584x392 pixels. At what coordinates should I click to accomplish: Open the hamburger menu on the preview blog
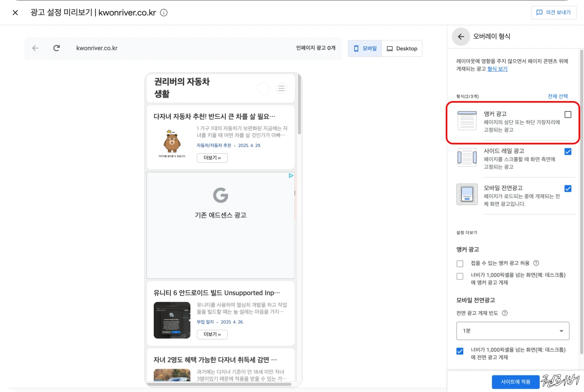281,88
